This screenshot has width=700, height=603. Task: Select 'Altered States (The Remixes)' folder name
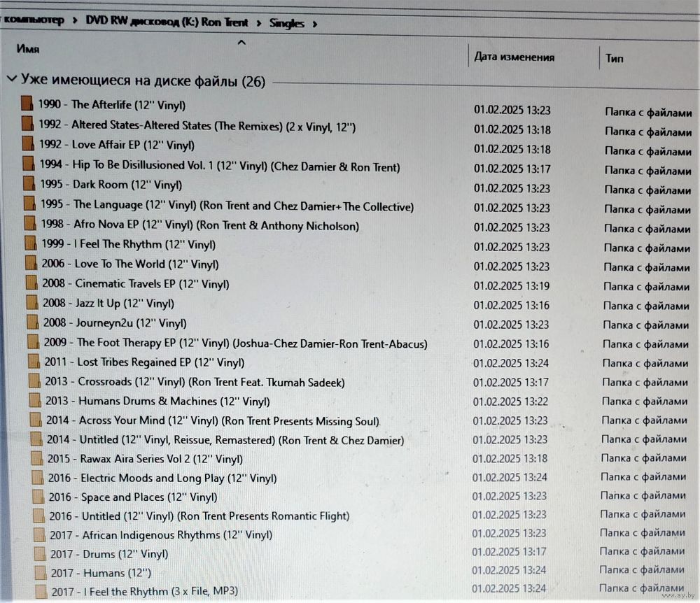click(x=197, y=126)
